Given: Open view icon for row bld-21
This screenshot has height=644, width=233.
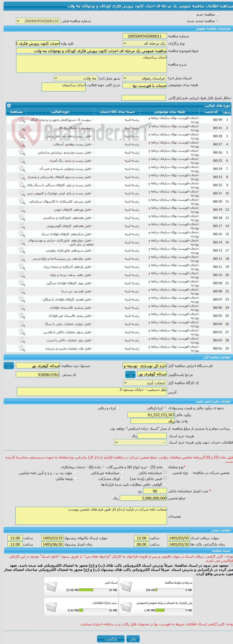Looking at the screenshot, I should click(21, 193).
